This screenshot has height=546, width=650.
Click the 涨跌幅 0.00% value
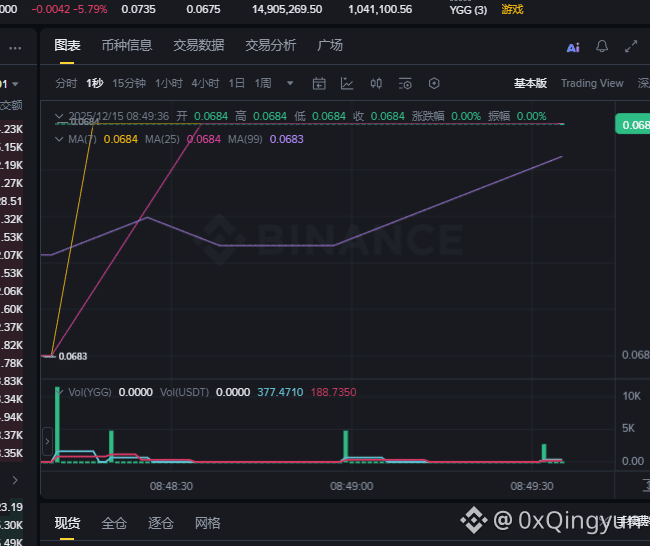(x=466, y=116)
